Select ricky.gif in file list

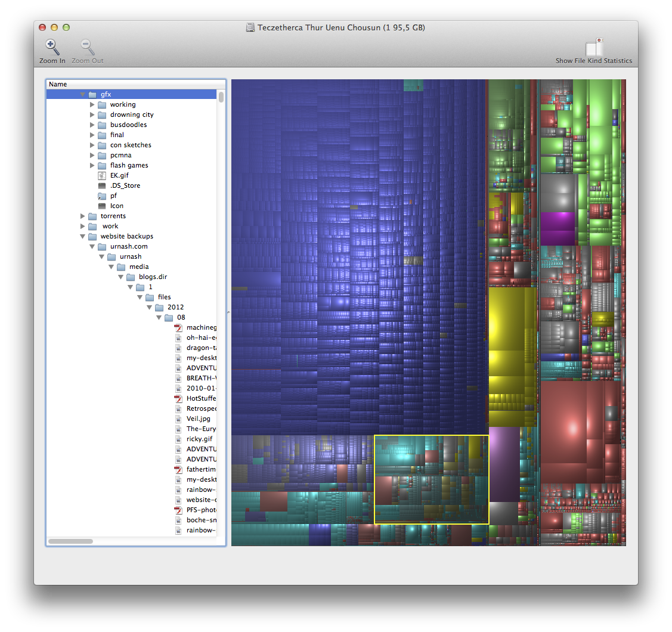pyautogui.click(x=199, y=439)
